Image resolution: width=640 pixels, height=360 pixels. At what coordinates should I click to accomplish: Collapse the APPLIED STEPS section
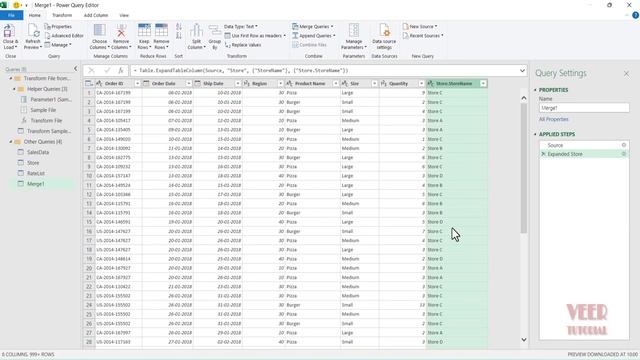click(x=536, y=134)
